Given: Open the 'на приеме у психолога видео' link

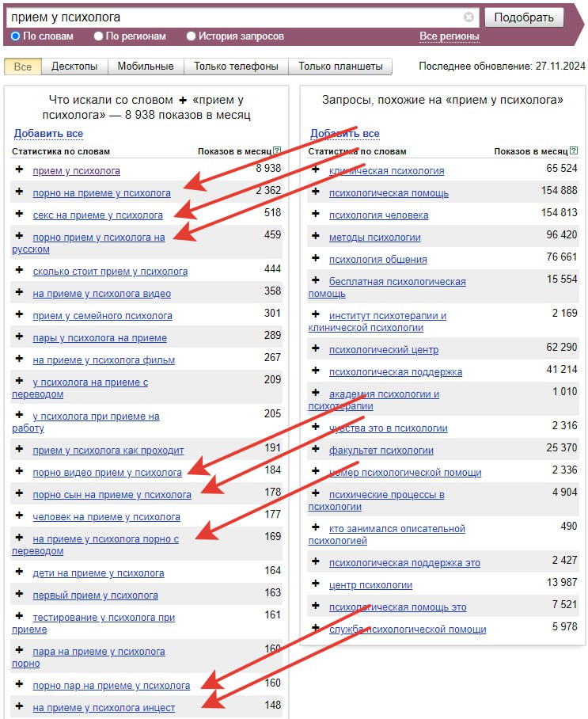Looking at the screenshot, I should point(102,294).
